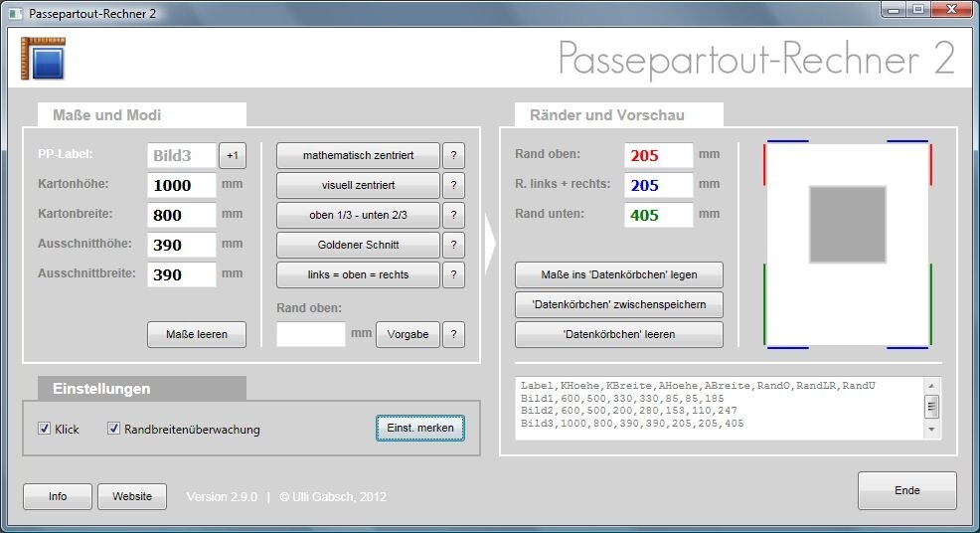Open help next to the Vorgabe button
This screenshot has height=533, width=980.
[454, 334]
